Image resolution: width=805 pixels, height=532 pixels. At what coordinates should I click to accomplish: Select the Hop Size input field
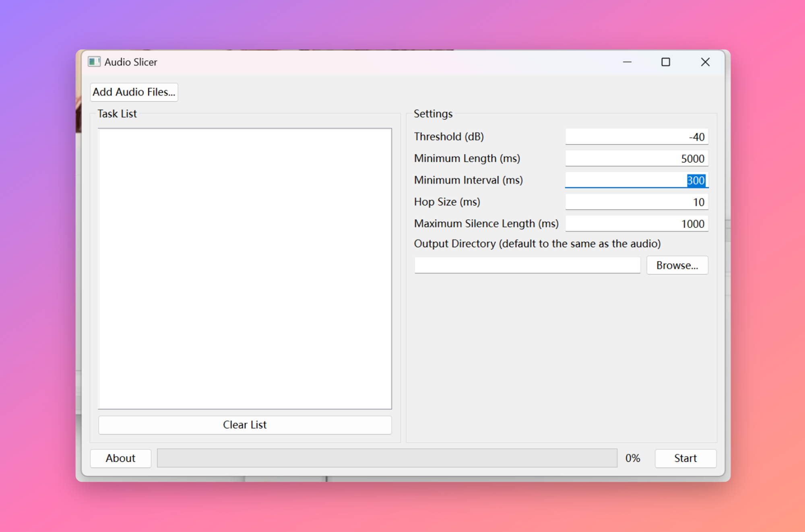click(636, 202)
